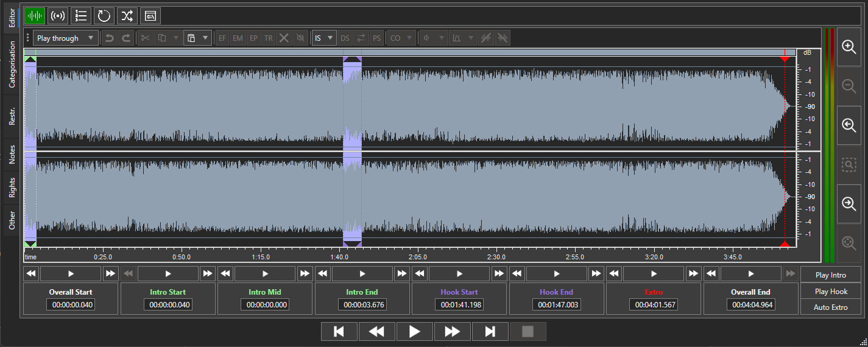Click the zoom to selection icon
Screen dimensions: 868x347
[849, 164]
